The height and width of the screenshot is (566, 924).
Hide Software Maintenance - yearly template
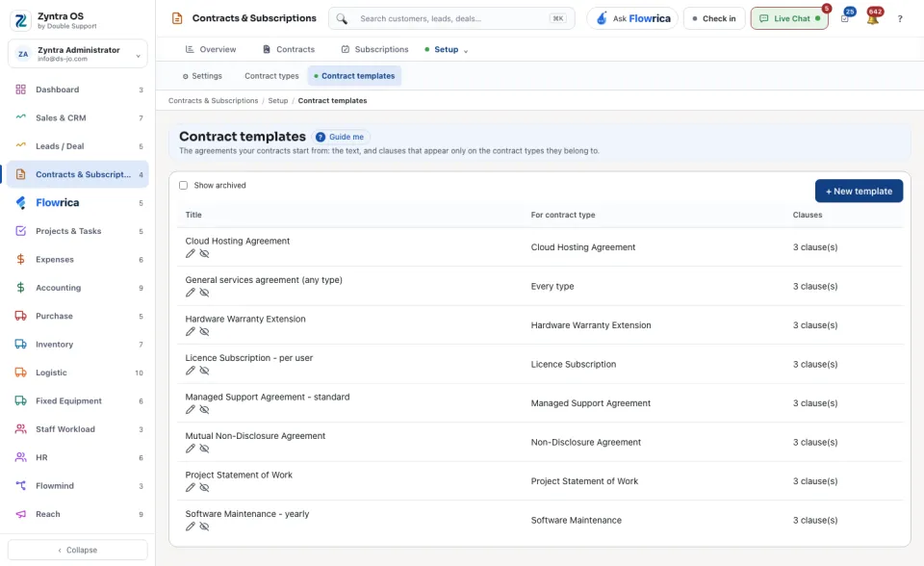click(204, 526)
